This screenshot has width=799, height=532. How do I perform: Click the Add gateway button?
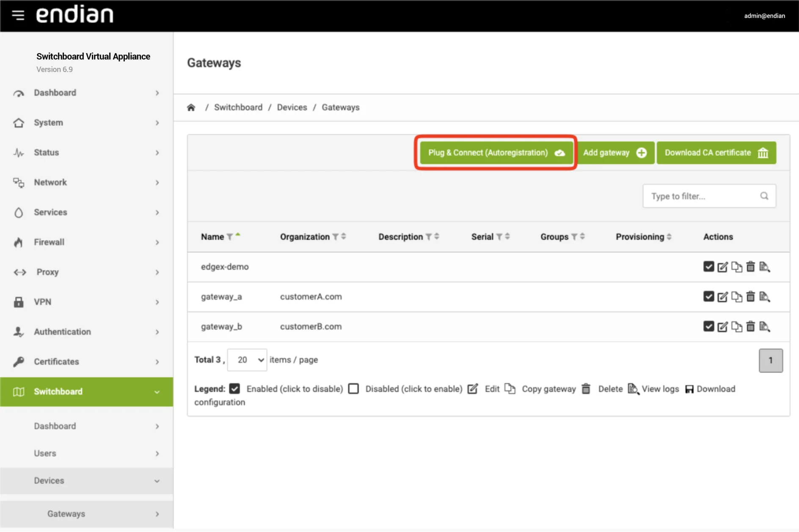coord(615,153)
